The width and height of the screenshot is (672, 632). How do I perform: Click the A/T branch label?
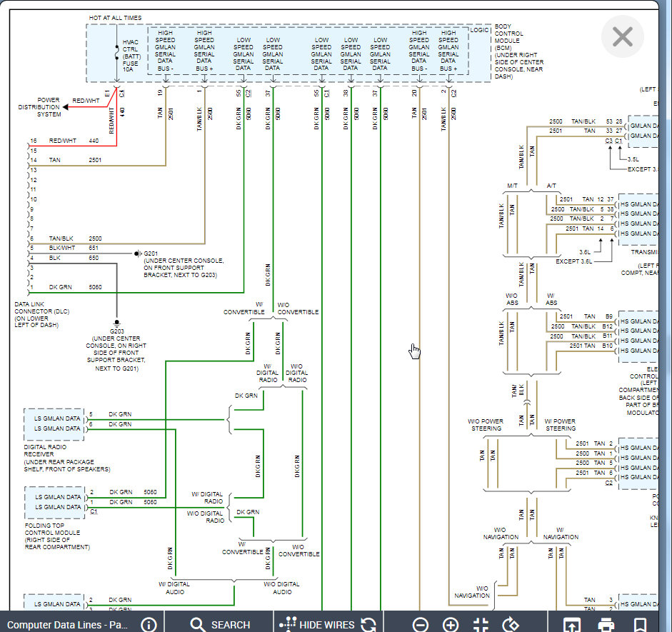(551, 186)
